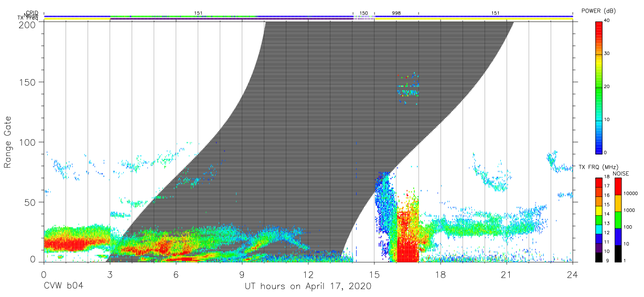
Task: Click the "151" CPID label above hour 6 to 9
Action: coord(198,13)
